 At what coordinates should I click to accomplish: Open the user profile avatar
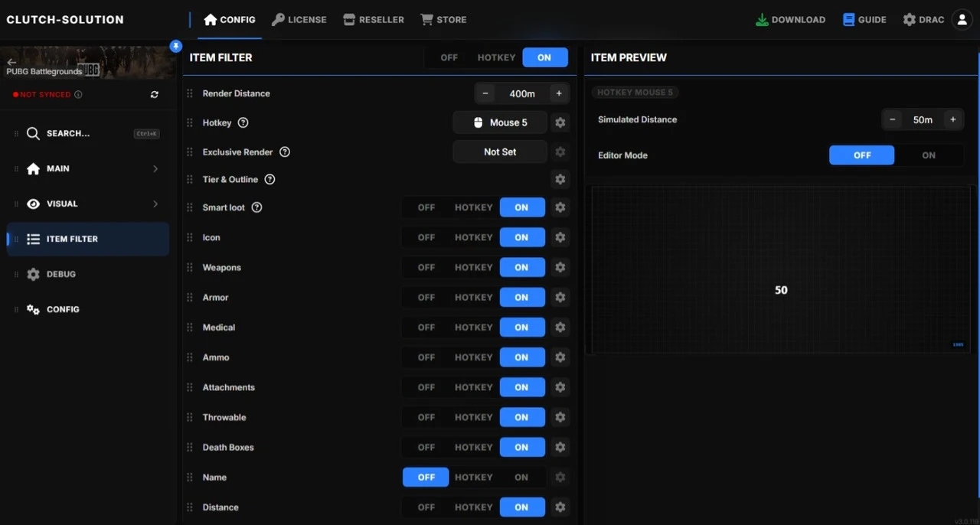pyautogui.click(x=962, y=20)
